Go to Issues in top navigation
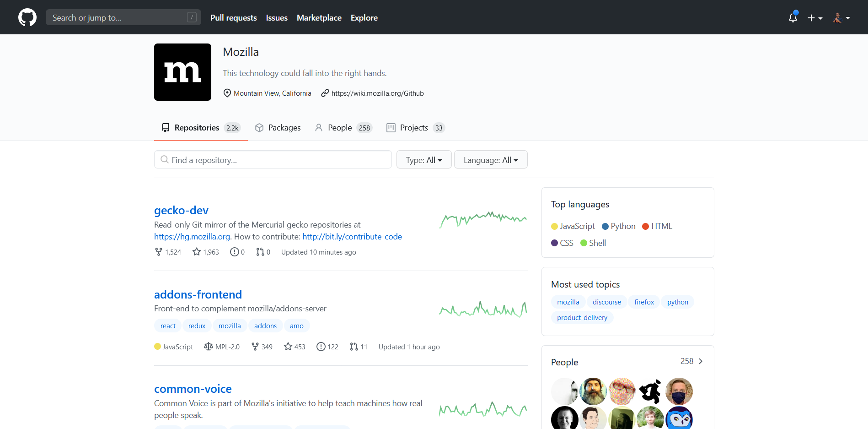The width and height of the screenshot is (868, 429). click(277, 18)
